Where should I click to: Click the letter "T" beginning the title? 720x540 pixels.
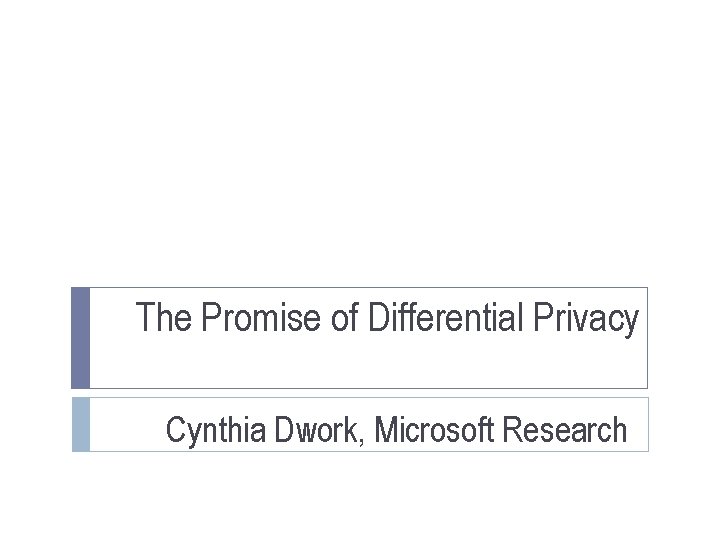(144, 319)
